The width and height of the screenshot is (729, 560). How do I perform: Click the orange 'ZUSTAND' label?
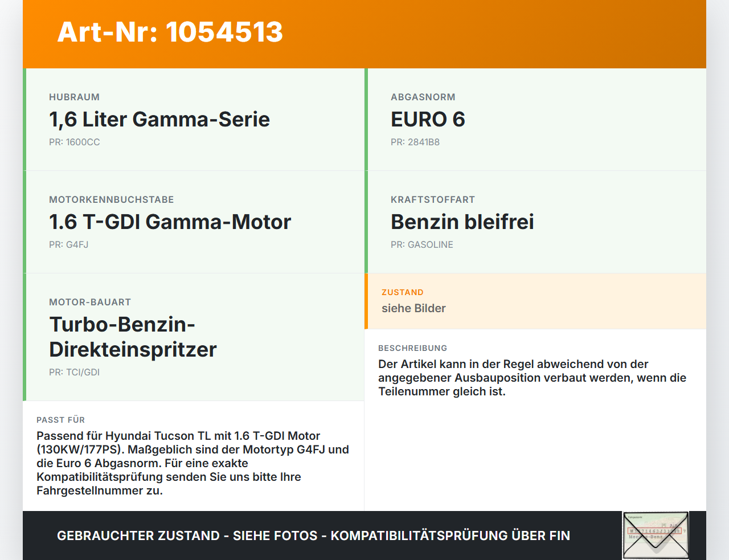pos(403,293)
